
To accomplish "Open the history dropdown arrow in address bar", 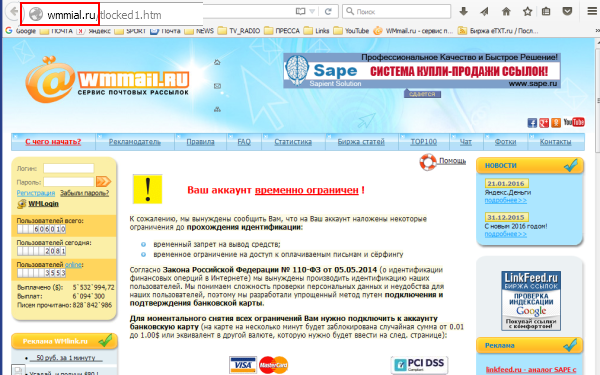I will tap(312, 11).
